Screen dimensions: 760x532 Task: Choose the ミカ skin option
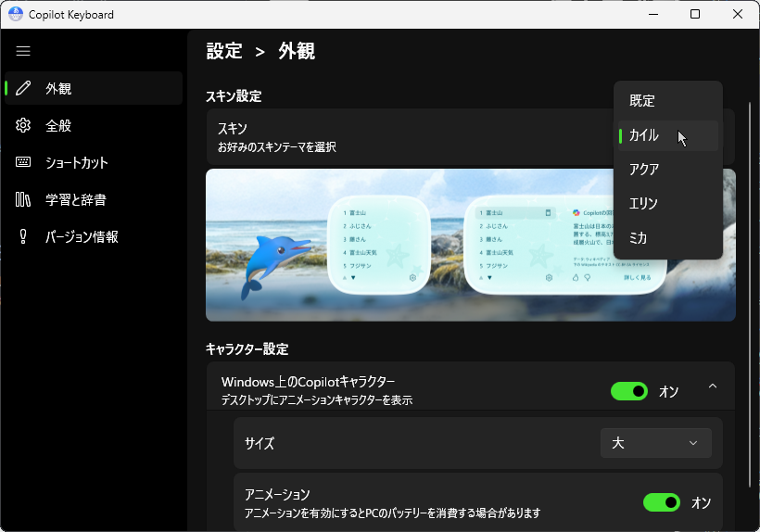point(668,238)
